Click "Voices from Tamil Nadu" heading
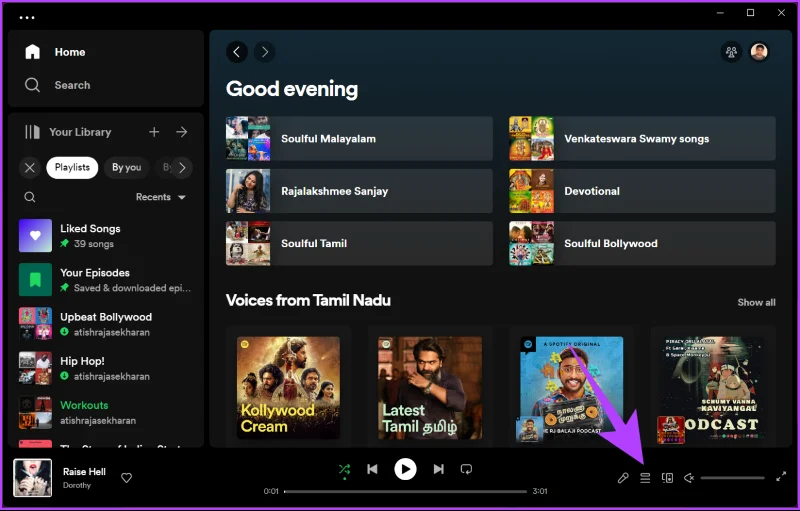The width and height of the screenshot is (800, 511). click(308, 300)
